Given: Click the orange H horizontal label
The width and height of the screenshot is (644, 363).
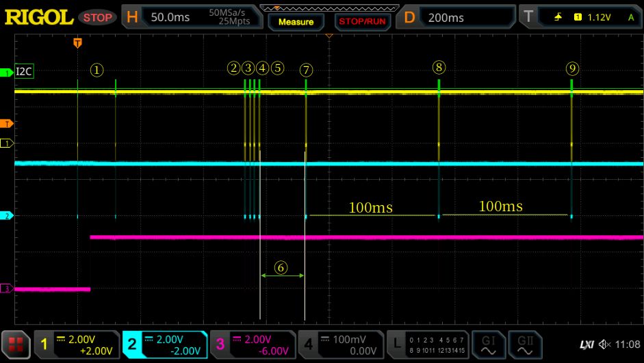Looking at the screenshot, I should click(132, 17).
